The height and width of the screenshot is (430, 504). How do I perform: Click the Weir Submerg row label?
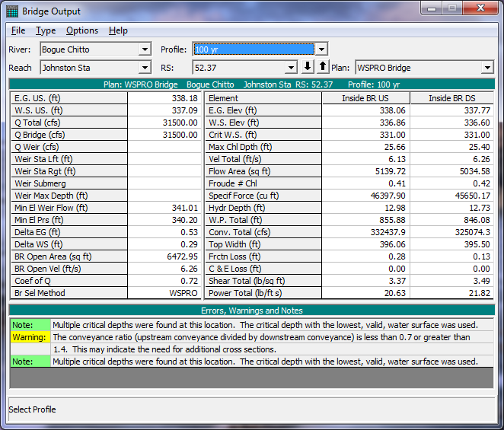click(x=69, y=183)
